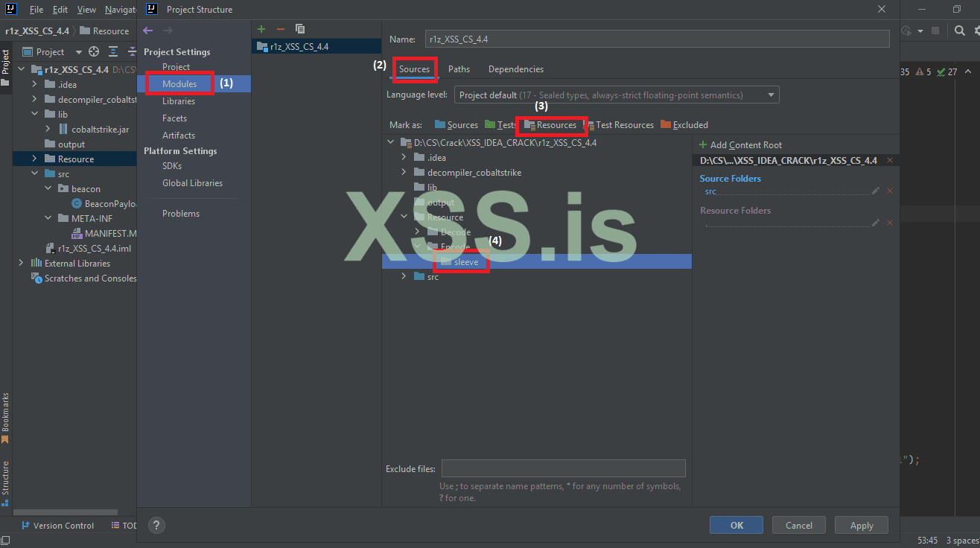Screen dimensions: 980x548
Task: Mark the folder as Tests
Action: coord(500,125)
